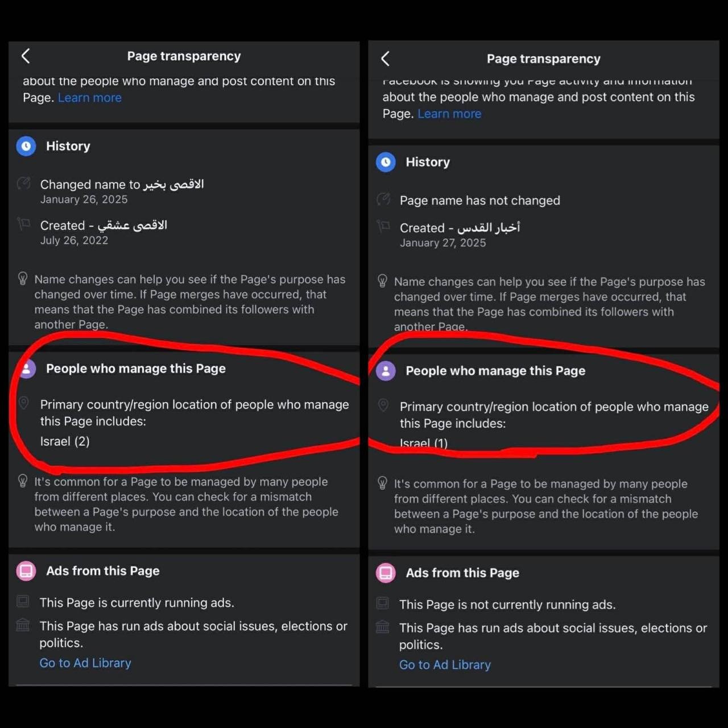Tap the back arrow in right panel
This screenshot has width=728, height=728.
pos(385,59)
